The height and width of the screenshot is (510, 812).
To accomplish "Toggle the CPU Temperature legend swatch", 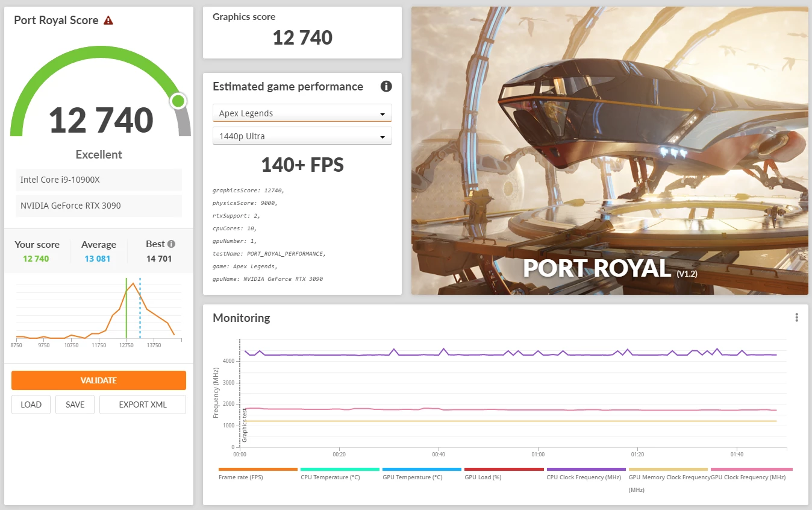I will (340, 469).
